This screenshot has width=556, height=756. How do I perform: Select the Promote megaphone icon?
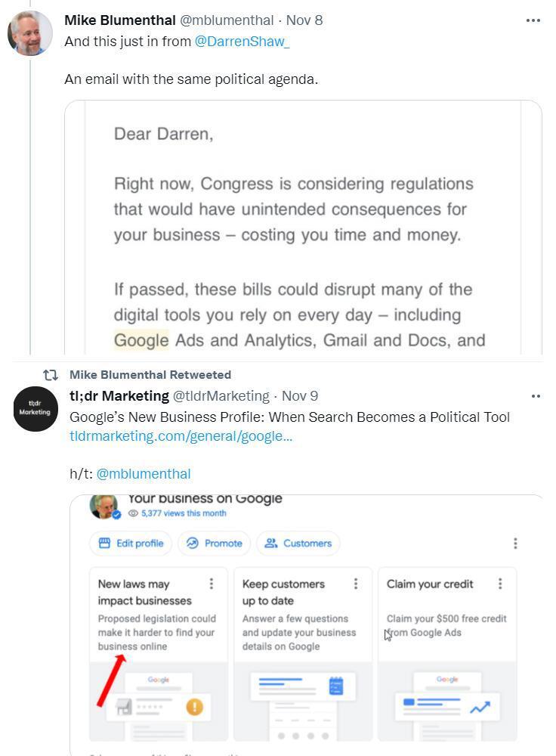tap(194, 543)
